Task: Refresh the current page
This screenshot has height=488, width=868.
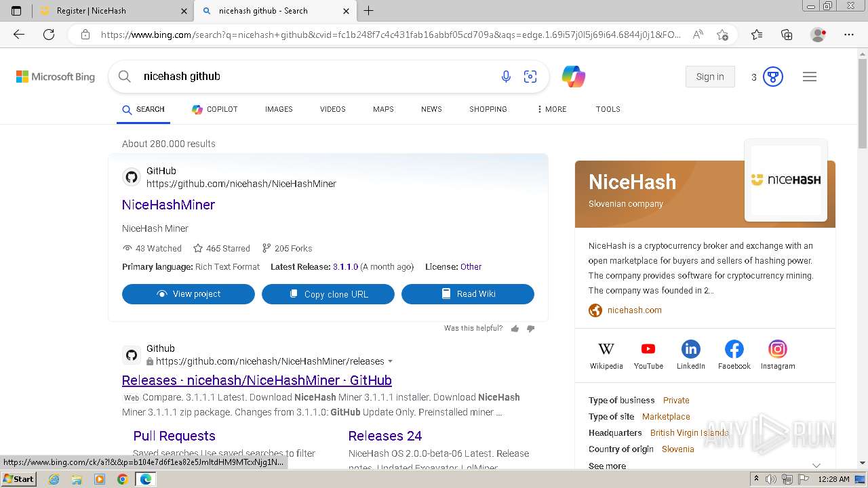Action: pos(49,35)
